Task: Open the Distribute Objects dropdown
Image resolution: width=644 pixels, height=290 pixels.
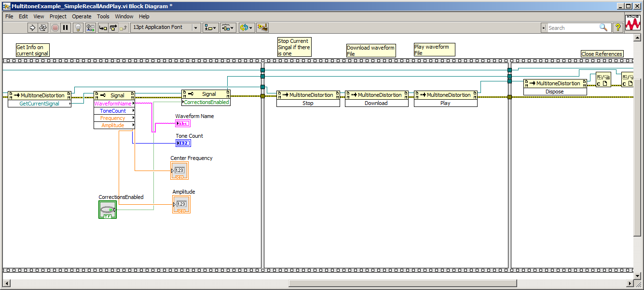Action: pyautogui.click(x=228, y=27)
